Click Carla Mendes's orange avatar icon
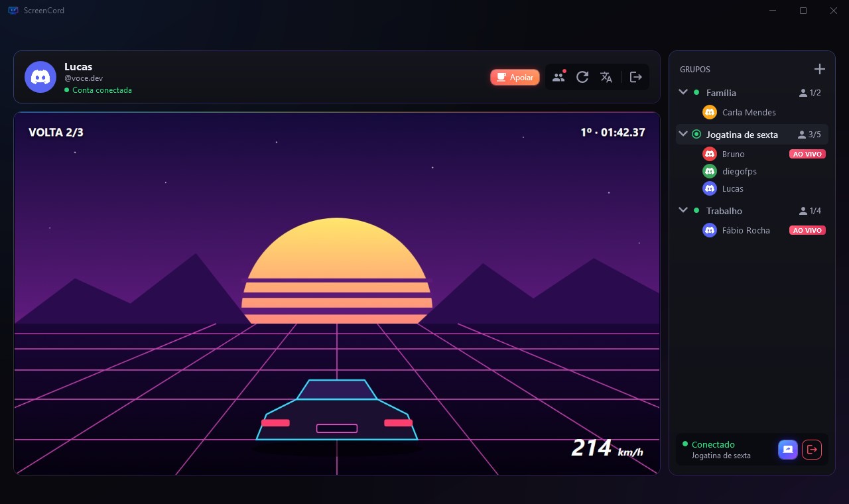This screenshot has width=849, height=504. coord(710,112)
